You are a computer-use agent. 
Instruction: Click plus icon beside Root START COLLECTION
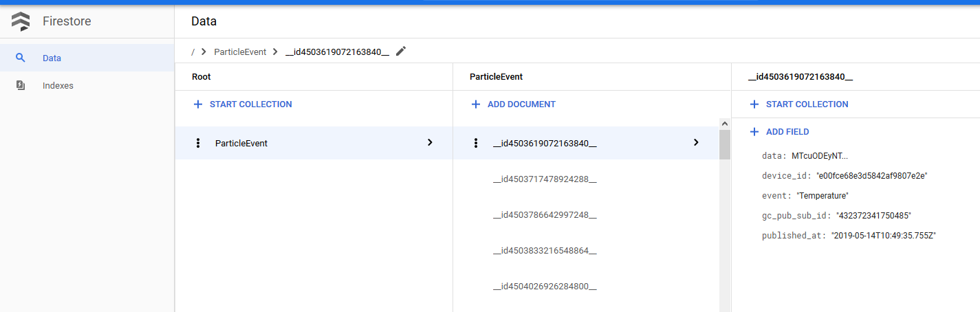point(198,104)
